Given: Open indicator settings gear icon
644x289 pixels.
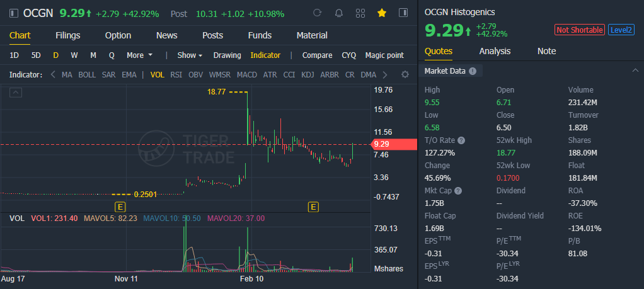Looking at the screenshot, I should coord(405,75).
